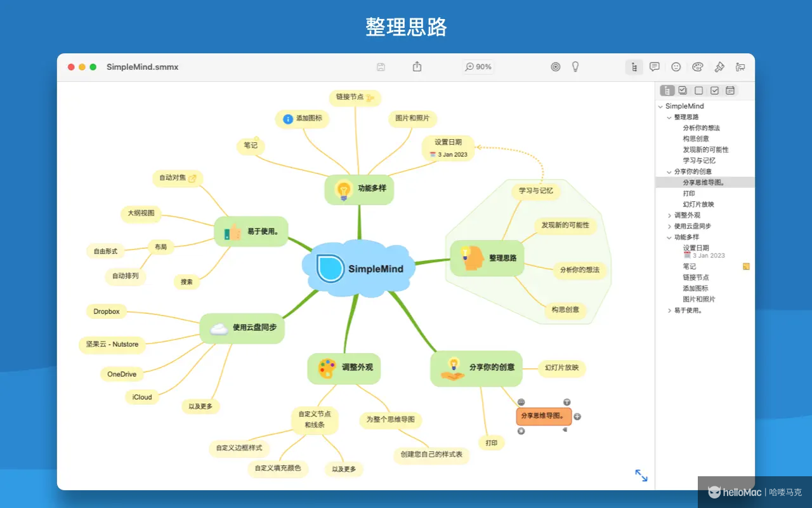Toggle the outline panel toolbar button
Viewport: 812px width, 508px height.
(x=634, y=67)
